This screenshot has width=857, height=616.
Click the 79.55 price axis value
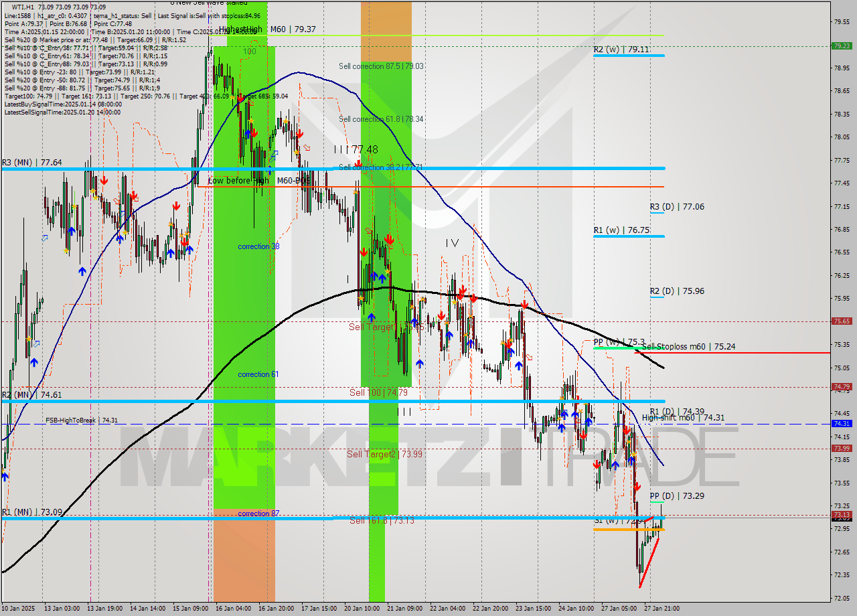pos(842,21)
